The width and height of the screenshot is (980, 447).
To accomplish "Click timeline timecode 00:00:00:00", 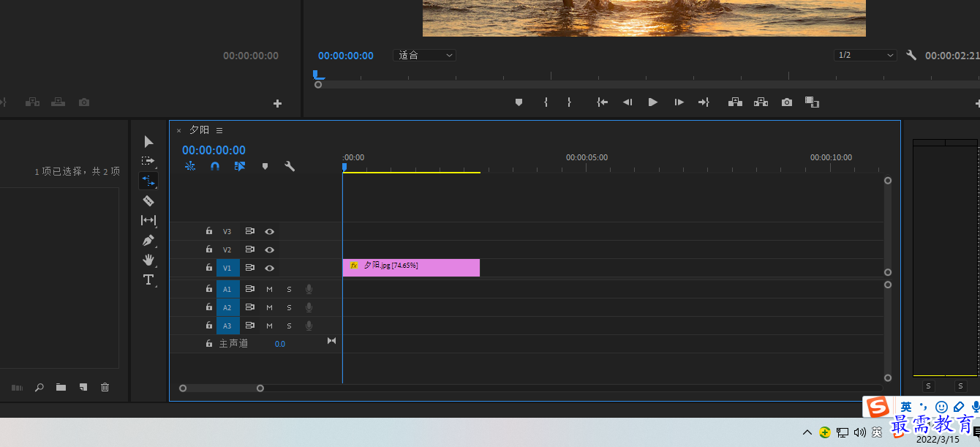I will click(x=214, y=151).
